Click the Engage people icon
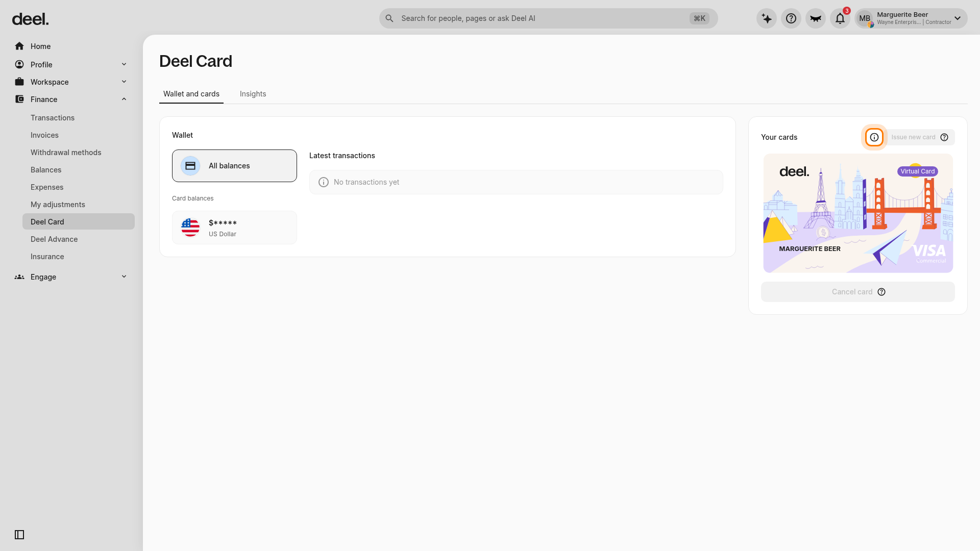980x551 pixels. click(19, 277)
